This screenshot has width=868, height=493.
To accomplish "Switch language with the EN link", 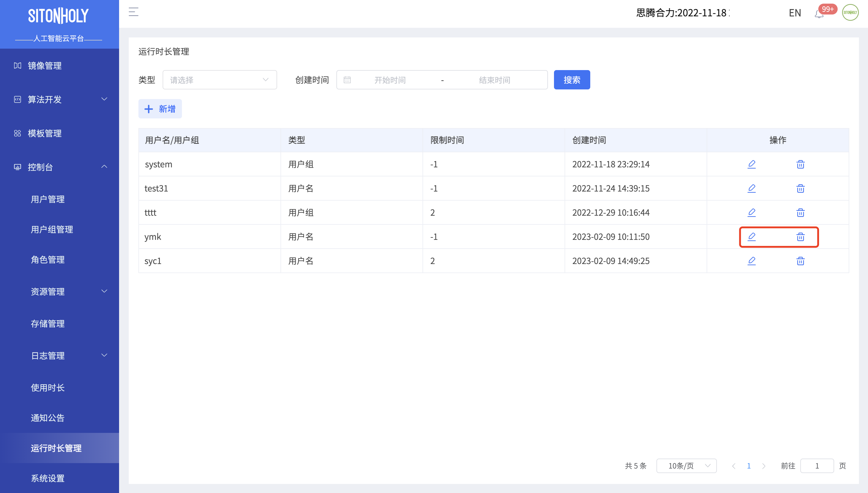I will [x=795, y=13].
